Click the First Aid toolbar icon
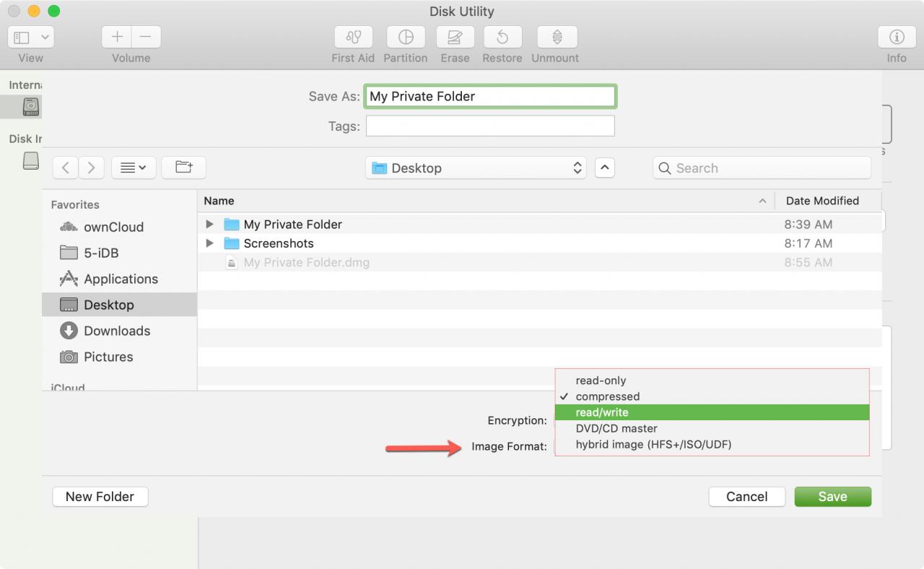Viewport: 924px width, 569px height. pos(353,37)
